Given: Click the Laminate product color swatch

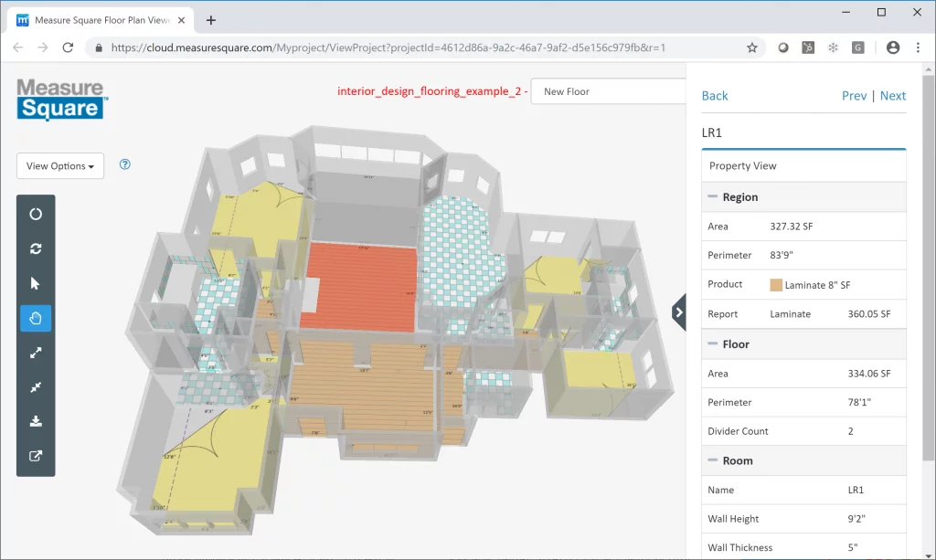Looking at the screenshot, I should 776,285.
